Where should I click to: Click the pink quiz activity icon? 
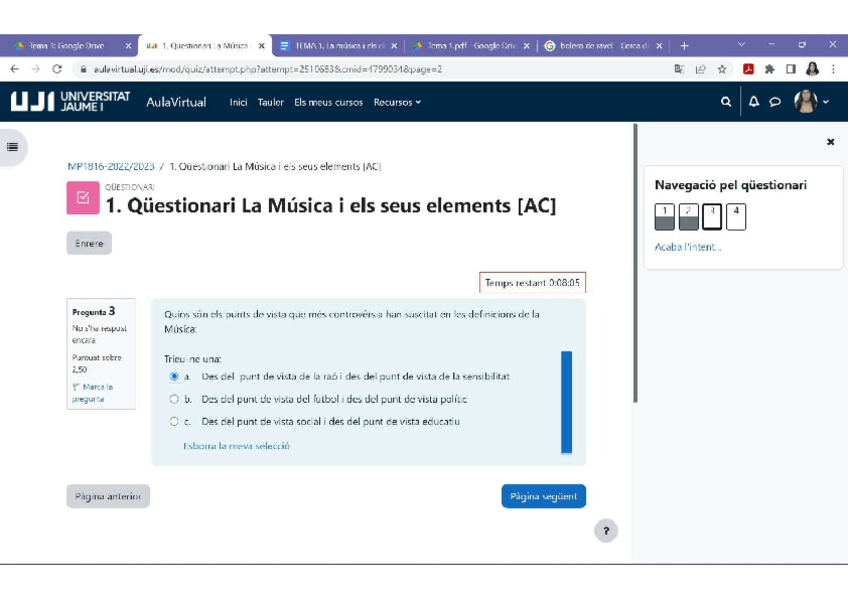point(83,197)
